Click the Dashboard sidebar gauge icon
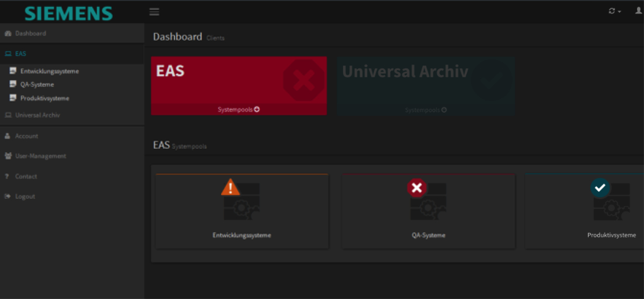The image size is (644, 299). 8,33
